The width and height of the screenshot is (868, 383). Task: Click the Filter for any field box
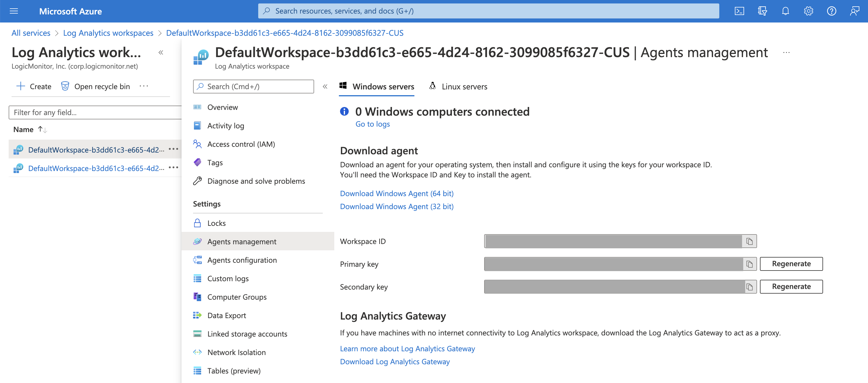(95, 112)
